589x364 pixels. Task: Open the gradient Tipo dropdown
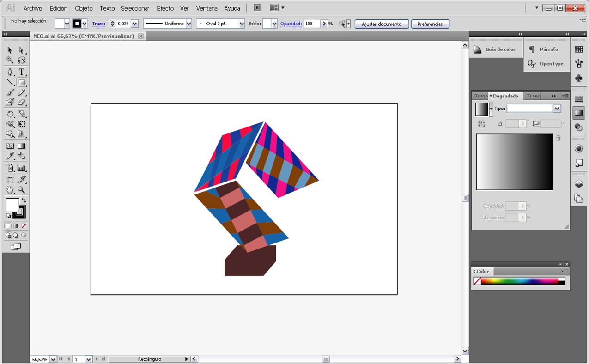click(x=557, y=109)
